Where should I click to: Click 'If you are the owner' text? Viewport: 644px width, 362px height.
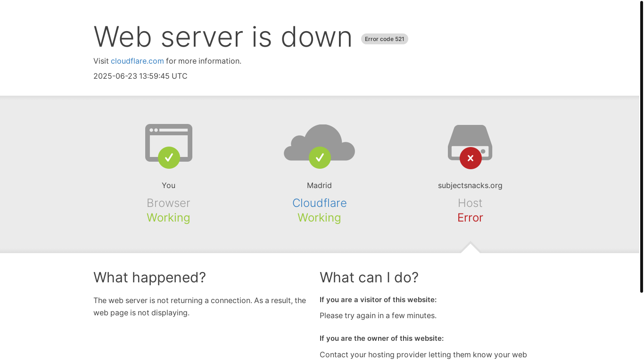coord(381,338)
